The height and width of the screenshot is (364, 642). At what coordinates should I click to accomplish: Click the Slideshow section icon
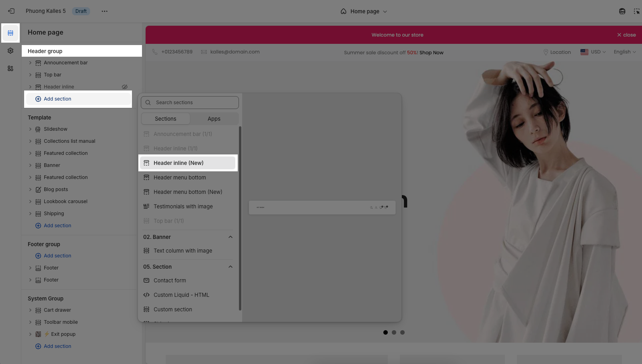pyautogui.click(x=38, y=129)
